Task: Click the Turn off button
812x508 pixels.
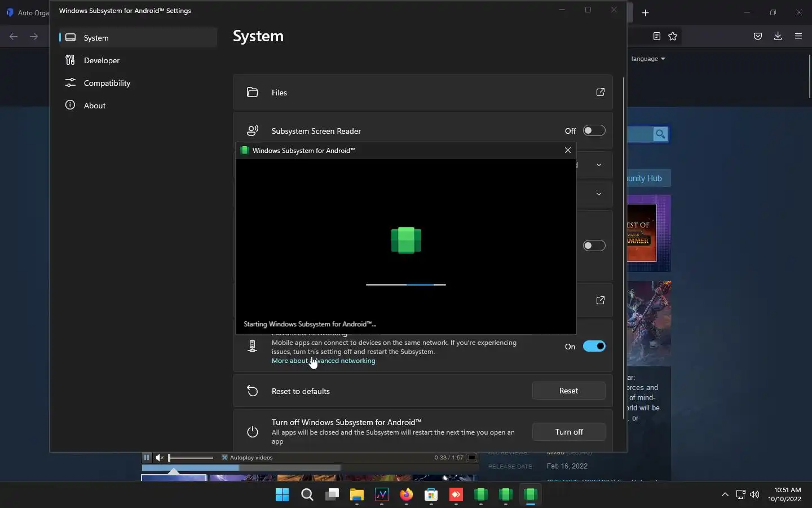Action: pyautogui.click(x=569, y=432)
